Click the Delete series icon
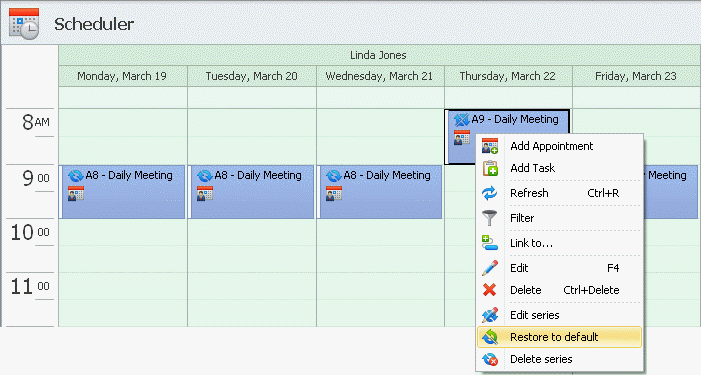Image resolution: width=701 pixels, height=375 pixels. click(x=490, y=359)
